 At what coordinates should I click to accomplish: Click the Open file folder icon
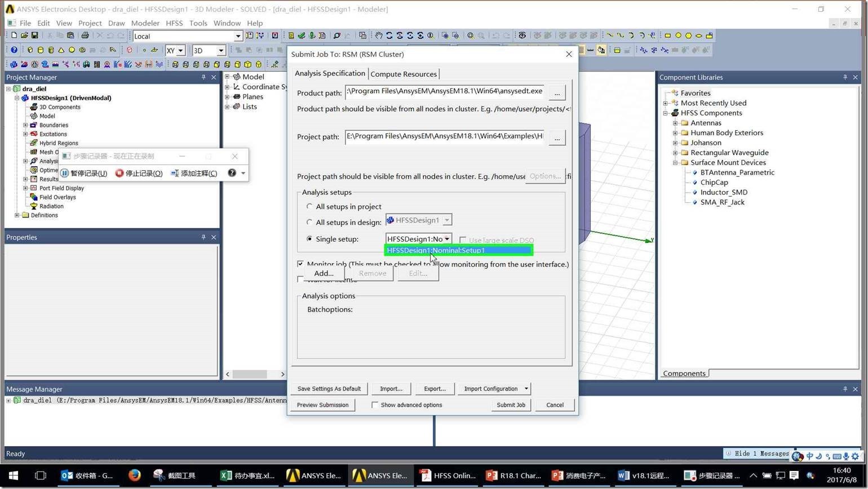pyautogui.click(x=24, y=35)
